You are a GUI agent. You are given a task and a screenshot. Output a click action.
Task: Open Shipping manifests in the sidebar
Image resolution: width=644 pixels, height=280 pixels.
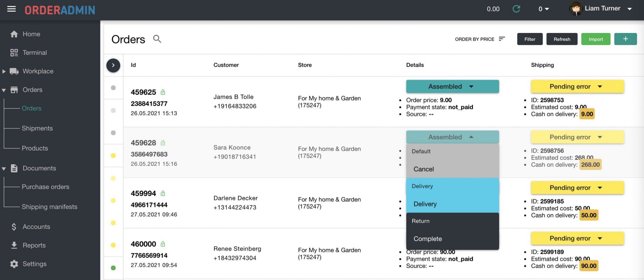point(49,207)
